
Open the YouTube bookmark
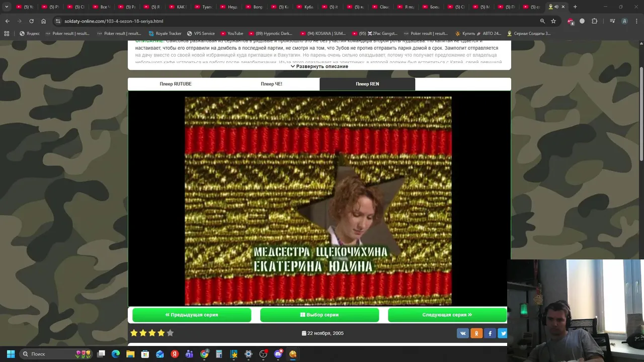pyautogui.click(x=231, y=34)
